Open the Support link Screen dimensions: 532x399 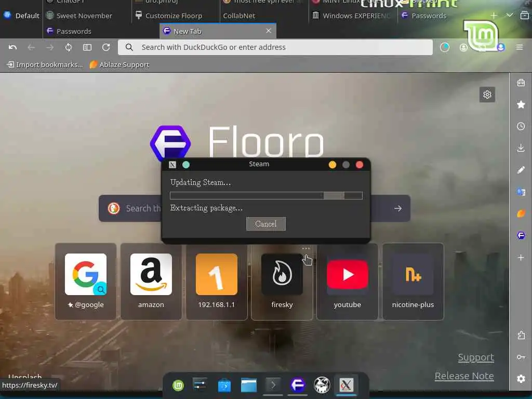[x=476, y=357]
